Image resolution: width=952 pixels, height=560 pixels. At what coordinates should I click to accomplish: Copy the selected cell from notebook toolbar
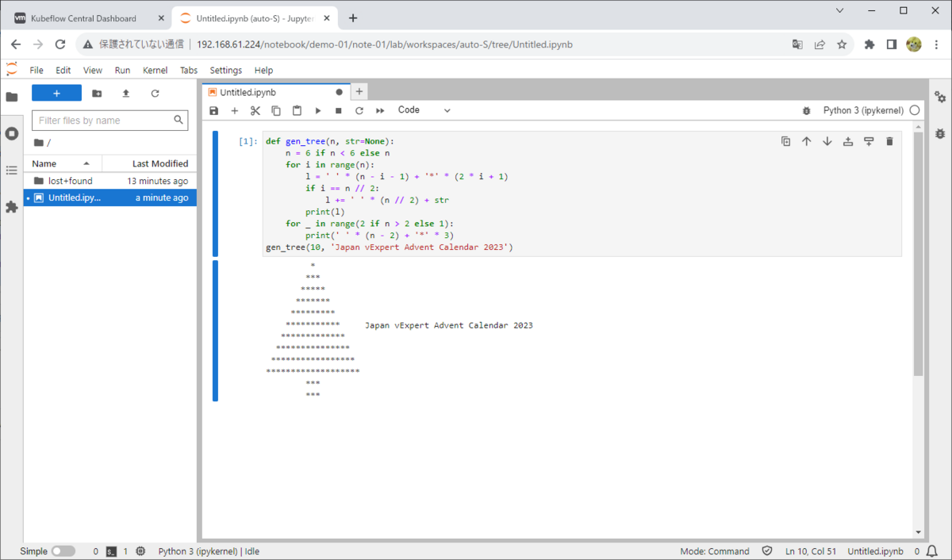click(x=276, y=111)
